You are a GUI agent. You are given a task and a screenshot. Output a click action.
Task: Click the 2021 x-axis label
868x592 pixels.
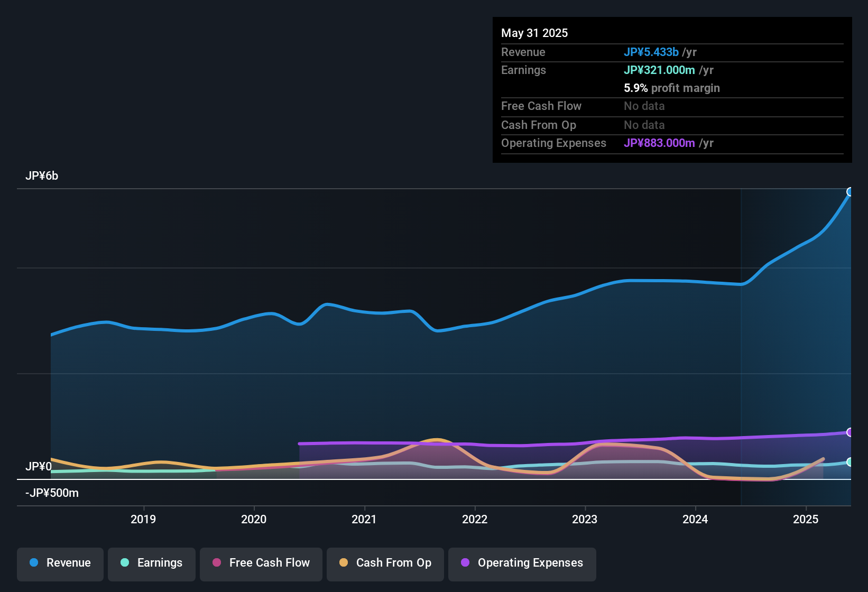click(x=364, y=519)
